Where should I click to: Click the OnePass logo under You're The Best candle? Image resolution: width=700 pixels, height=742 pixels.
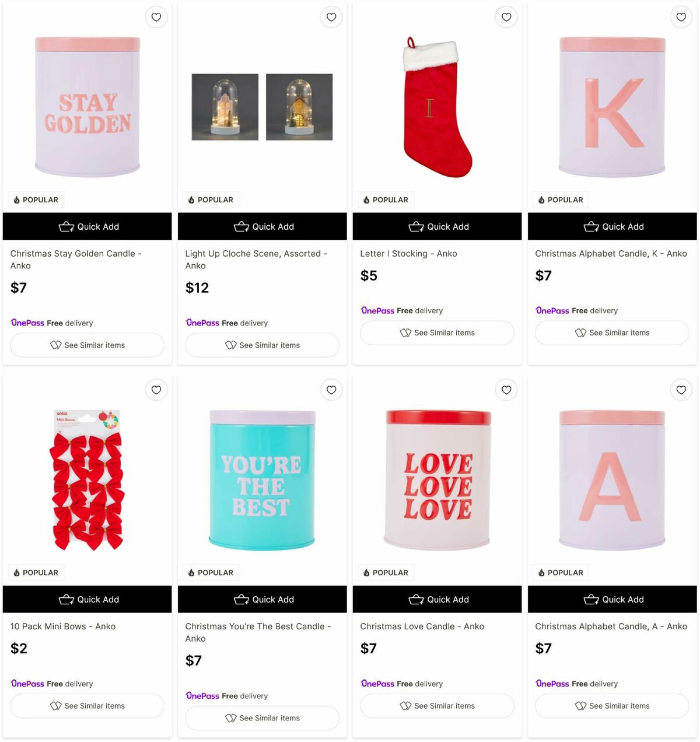(x=202, y=695)
